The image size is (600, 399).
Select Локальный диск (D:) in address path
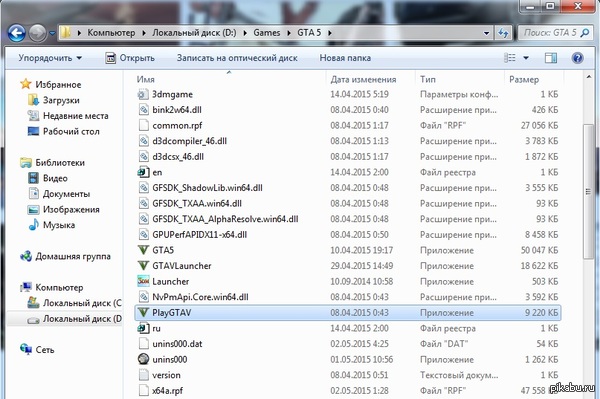pyautogui.click(x=194, y=33)
